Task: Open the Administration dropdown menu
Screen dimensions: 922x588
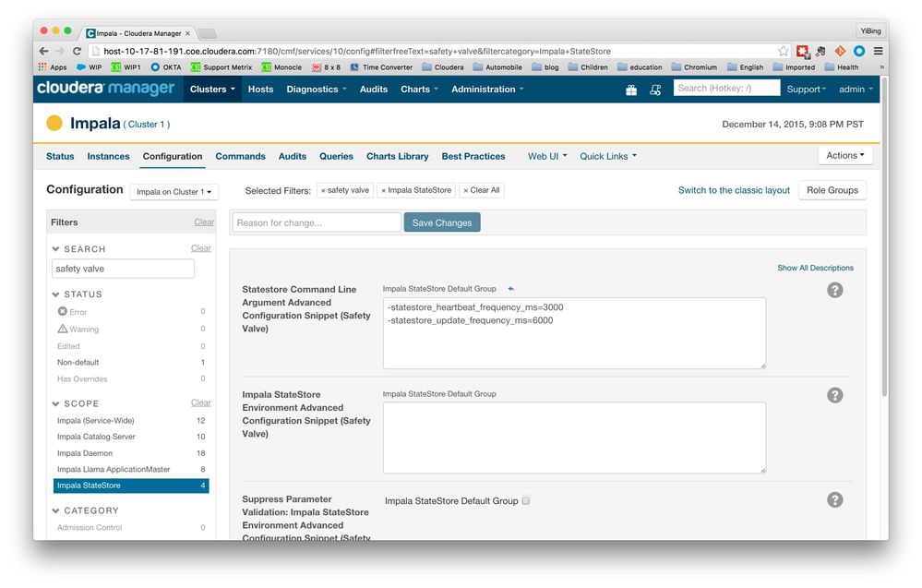Action: (x=487, y=90)
